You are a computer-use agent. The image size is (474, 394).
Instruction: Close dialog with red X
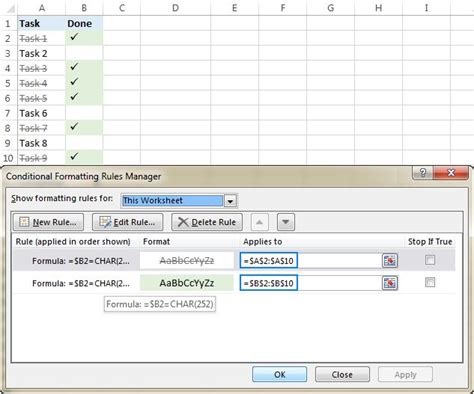451,173
